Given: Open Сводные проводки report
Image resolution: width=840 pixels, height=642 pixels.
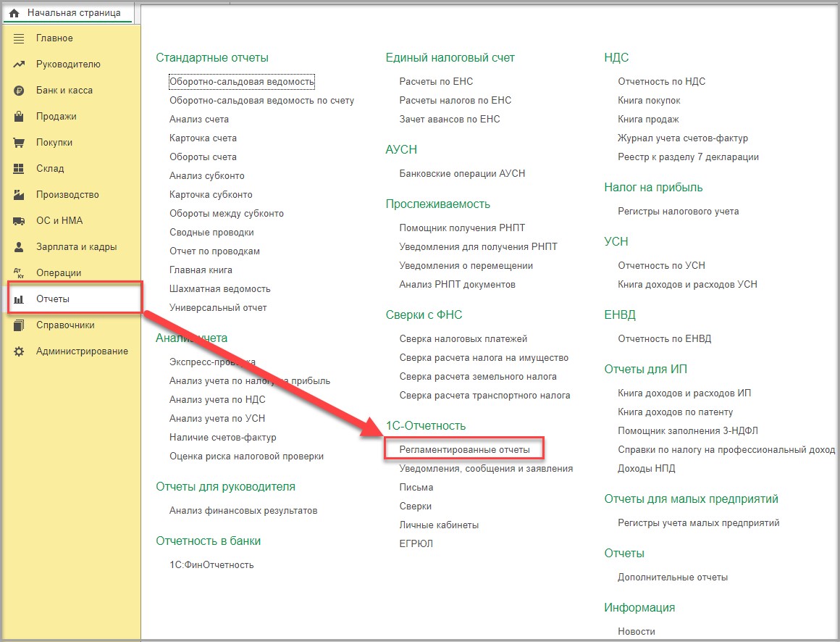Looking at the screenshot, I should point(211,232).
